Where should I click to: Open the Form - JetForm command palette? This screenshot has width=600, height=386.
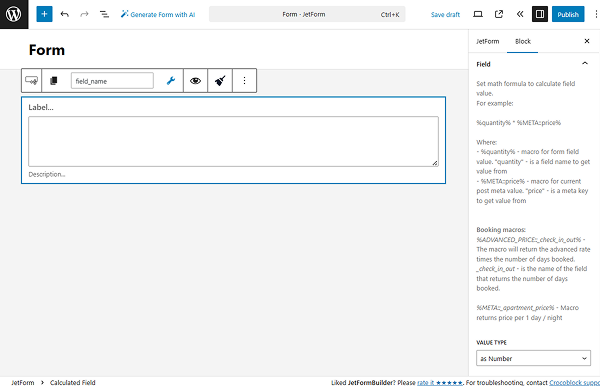pos(307,14)
